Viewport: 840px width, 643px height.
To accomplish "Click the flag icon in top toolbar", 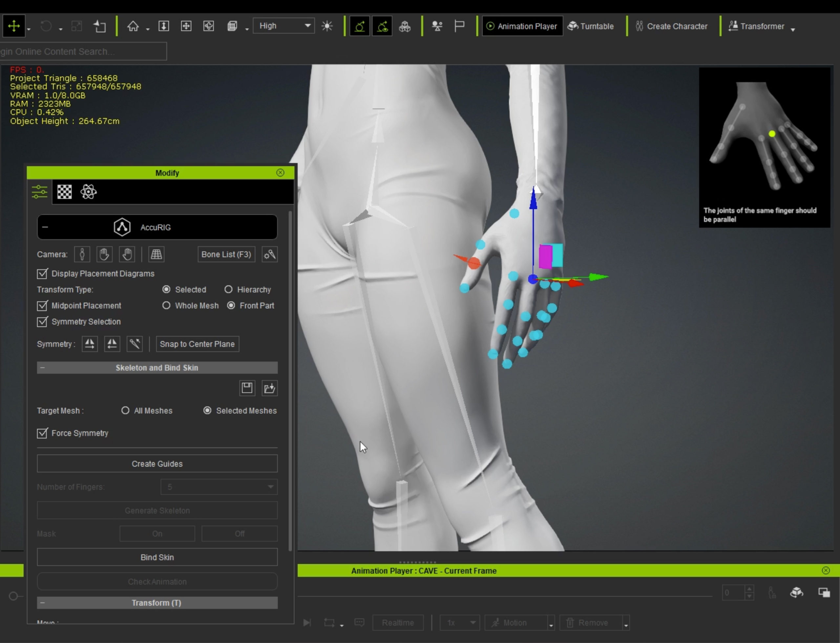I will coord(459,26).
